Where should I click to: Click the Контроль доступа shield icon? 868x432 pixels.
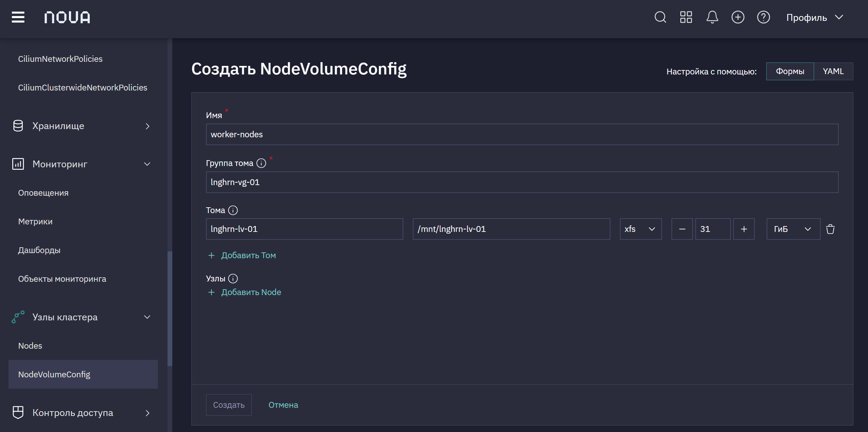click(18, 413)
